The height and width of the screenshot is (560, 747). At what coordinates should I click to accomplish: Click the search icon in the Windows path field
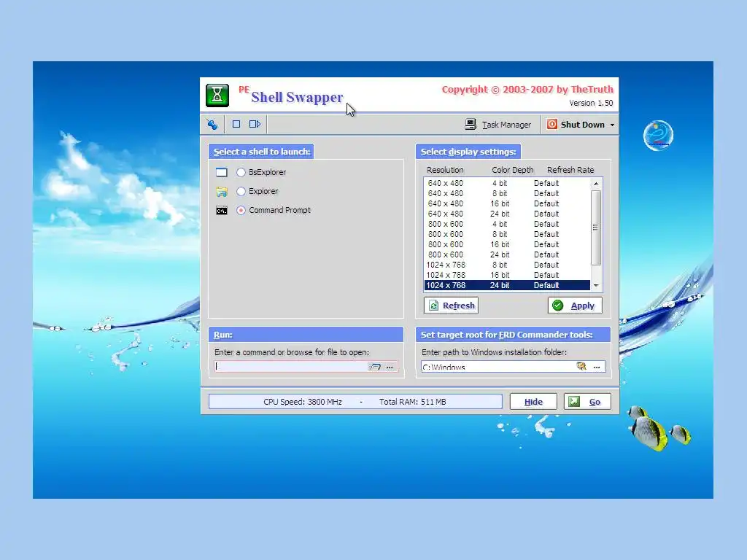[581, 366]
